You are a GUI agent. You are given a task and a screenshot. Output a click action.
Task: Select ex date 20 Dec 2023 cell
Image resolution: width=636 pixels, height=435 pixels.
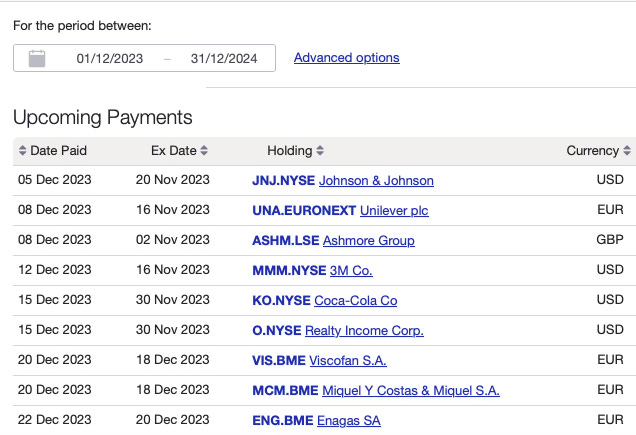173,420
